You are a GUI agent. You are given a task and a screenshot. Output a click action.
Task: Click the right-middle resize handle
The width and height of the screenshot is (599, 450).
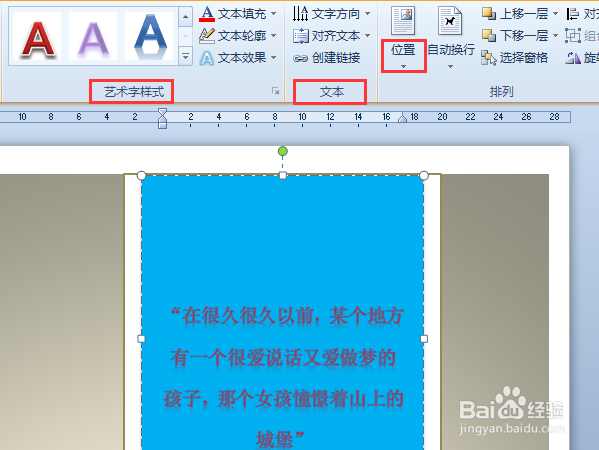424,339
